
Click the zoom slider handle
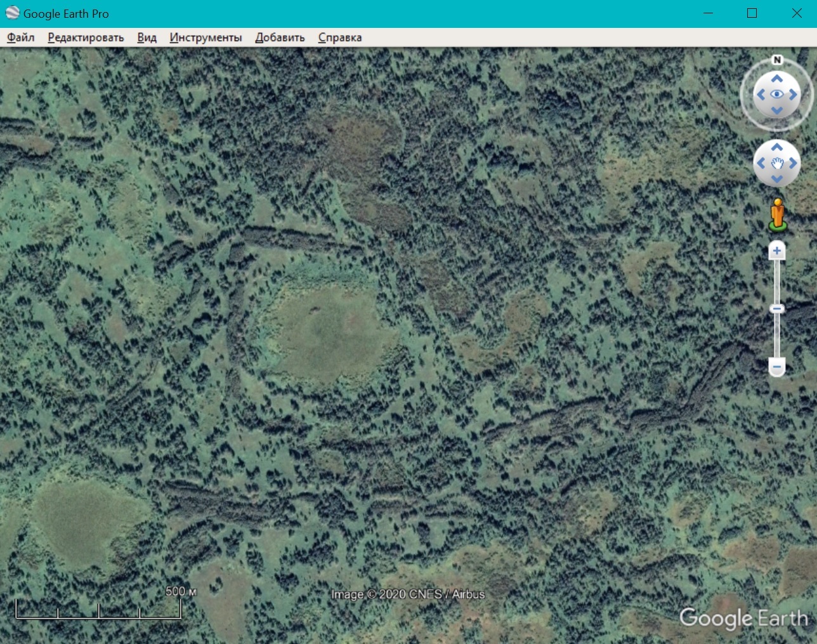[777, 309]
